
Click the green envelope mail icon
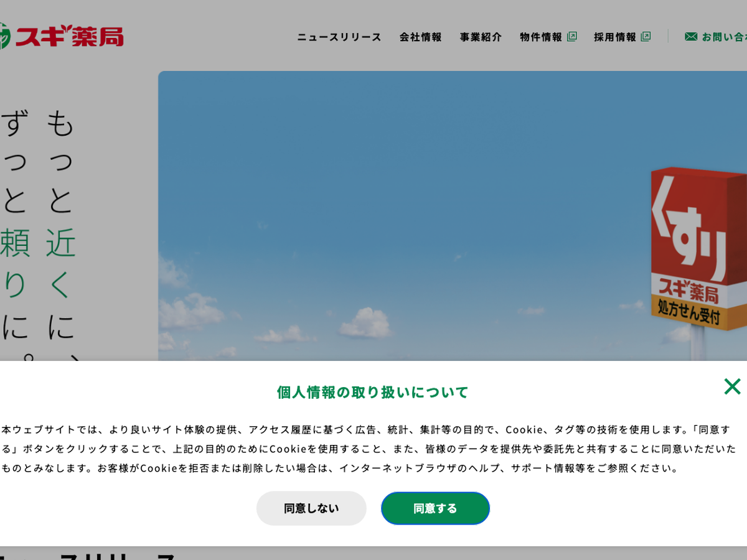tap(690, 37)
